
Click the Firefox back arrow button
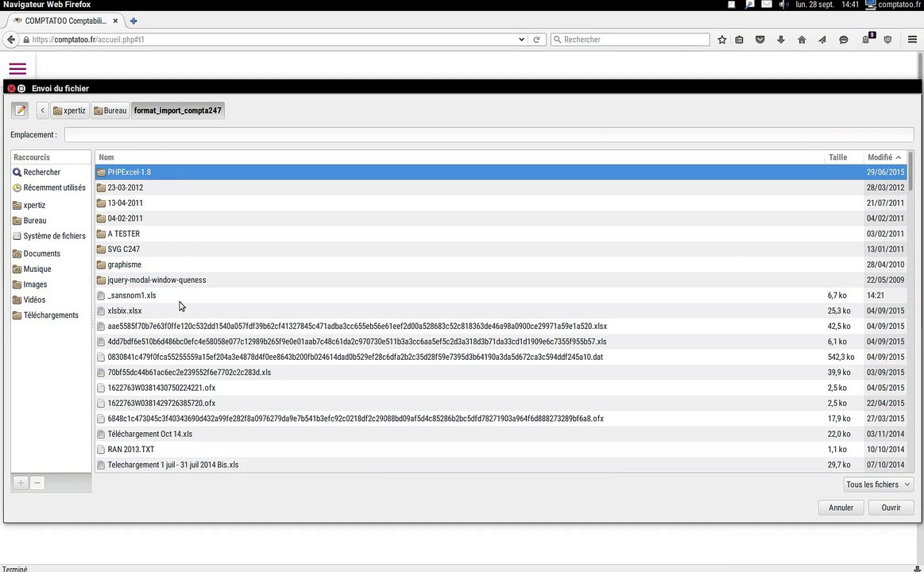(x=10, y=40)
